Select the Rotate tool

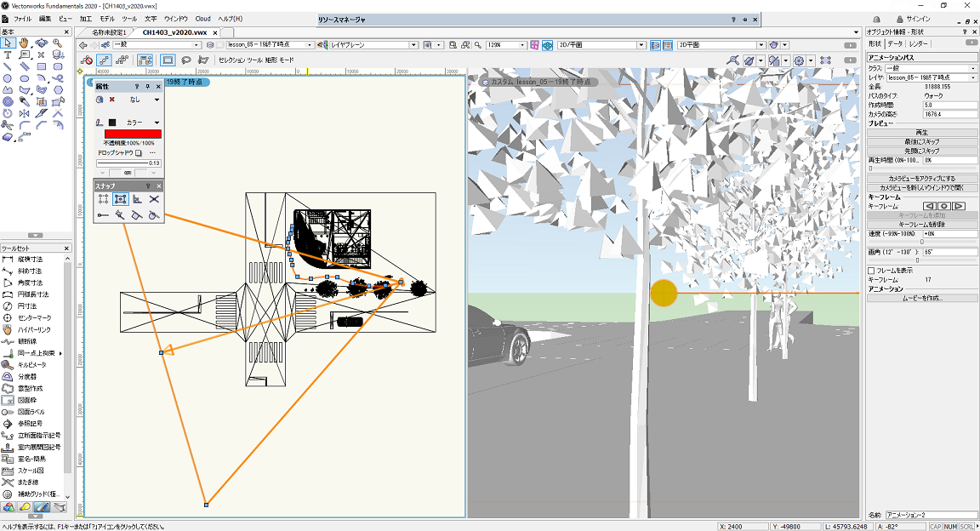8,113
